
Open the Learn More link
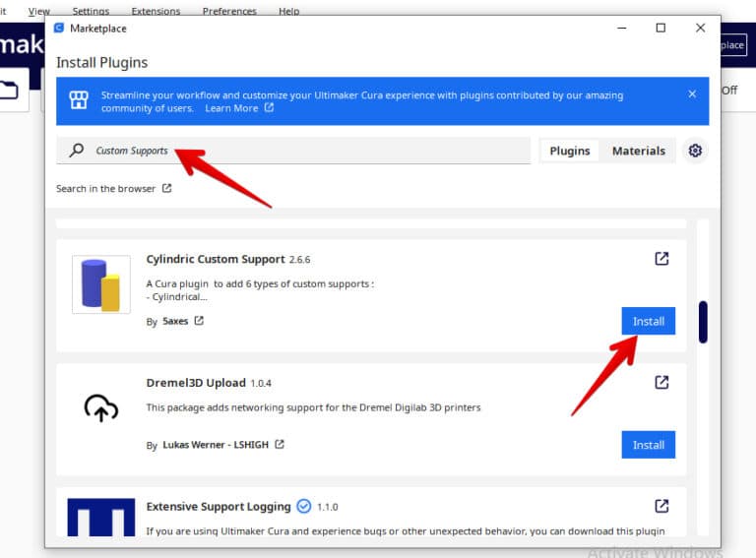pyautogui.click(x=238, y=108)
